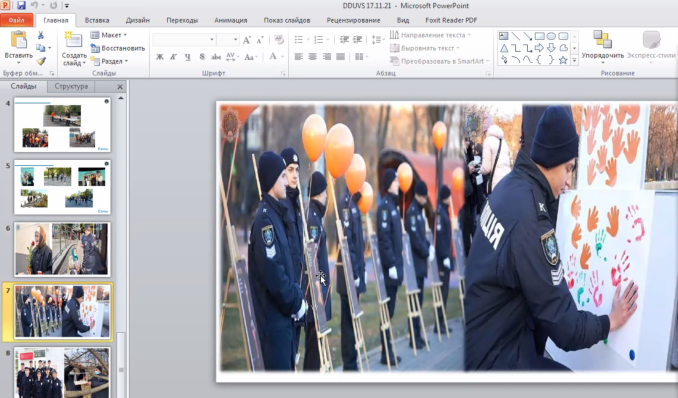Cut selection with scissors icon
Screen dimensions: 678x398
(41, 35)
